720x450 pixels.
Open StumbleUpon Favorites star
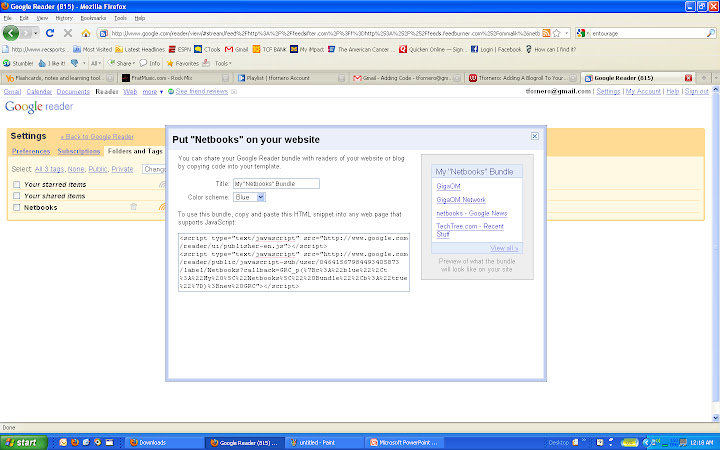pos(182,63)
